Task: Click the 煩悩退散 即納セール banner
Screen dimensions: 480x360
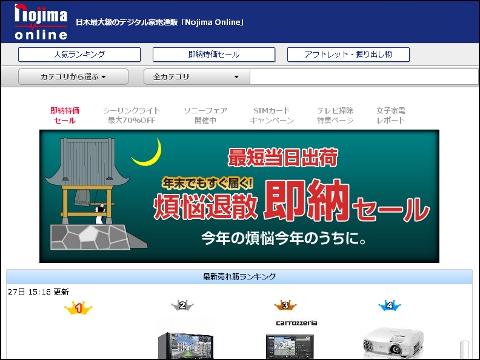Action: pos(239,196)
